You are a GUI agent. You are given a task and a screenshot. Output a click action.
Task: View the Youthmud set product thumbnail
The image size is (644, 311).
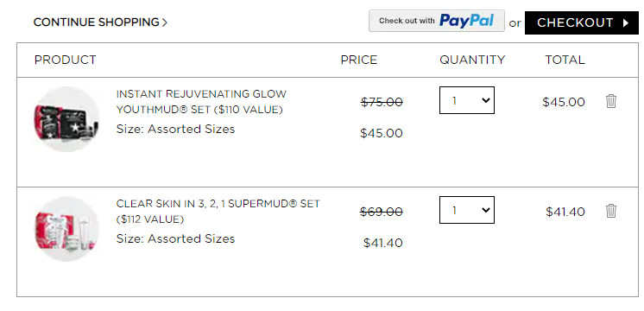[66, 119]
